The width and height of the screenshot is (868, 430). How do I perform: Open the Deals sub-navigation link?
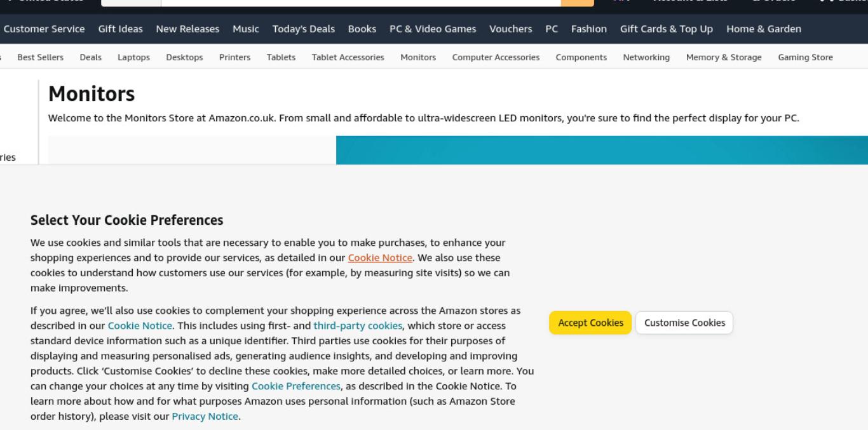click(90, 57)
